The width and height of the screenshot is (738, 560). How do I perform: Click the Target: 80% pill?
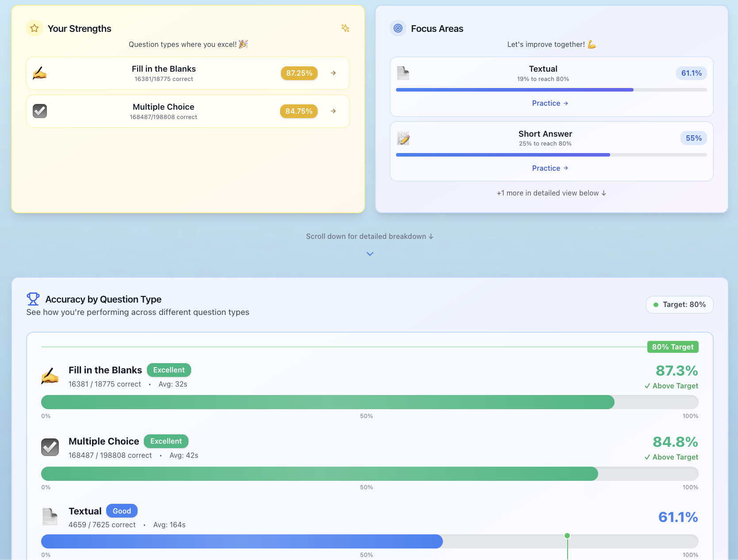click(680, 304)
